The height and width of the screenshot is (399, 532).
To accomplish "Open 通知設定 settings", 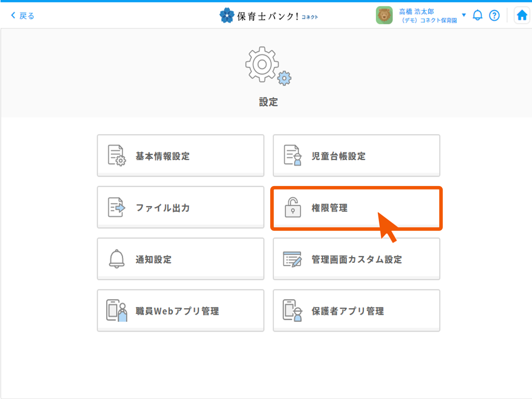I will pos(180,259).
